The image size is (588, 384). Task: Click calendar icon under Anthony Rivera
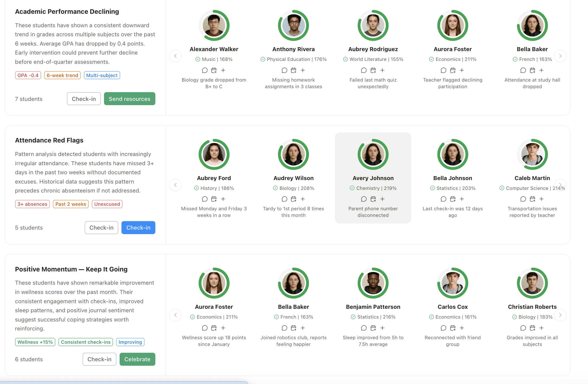click(293, 70)
